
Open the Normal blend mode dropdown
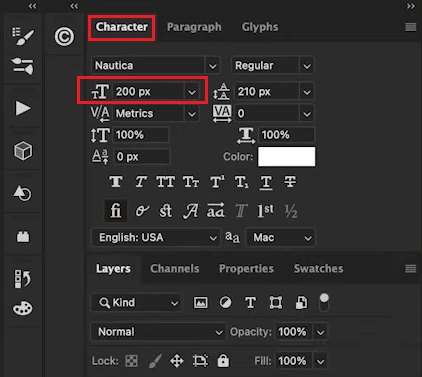point(158,332)
